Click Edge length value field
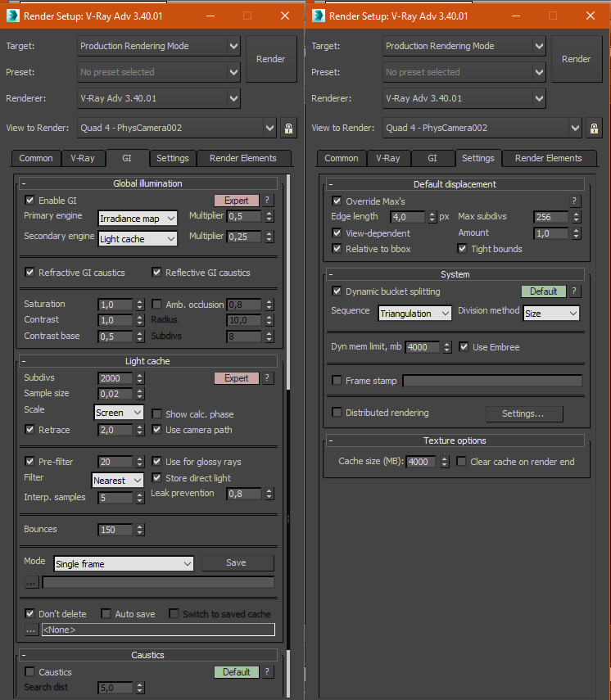The width and height of the screenshot is (611, 700). [x=408, y=217]
